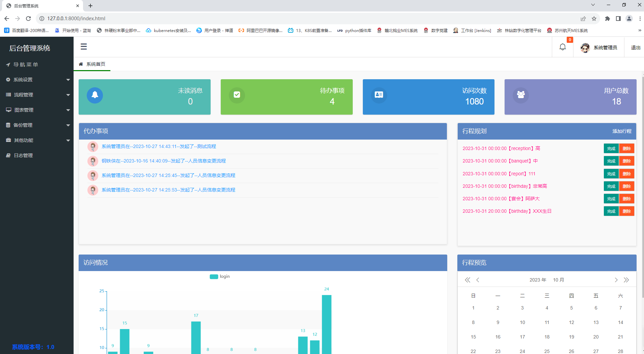The image size is (644, 354).
Task: Select 导航菜单 in the sidebar
Action: tap(25, 64)
